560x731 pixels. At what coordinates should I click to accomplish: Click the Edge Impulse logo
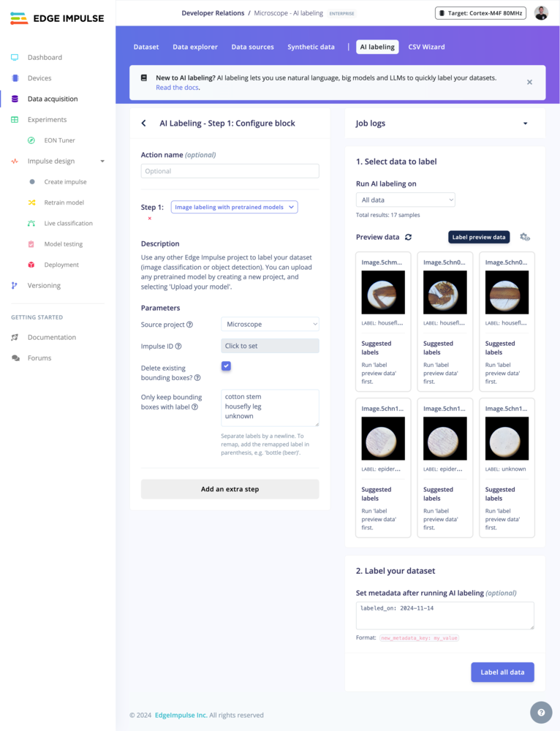[57, 19]
